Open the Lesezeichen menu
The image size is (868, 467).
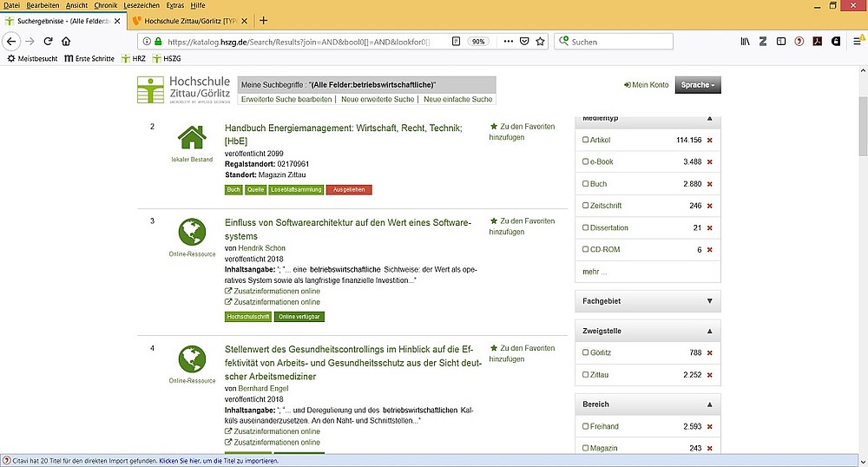click(x=141, y=5)
